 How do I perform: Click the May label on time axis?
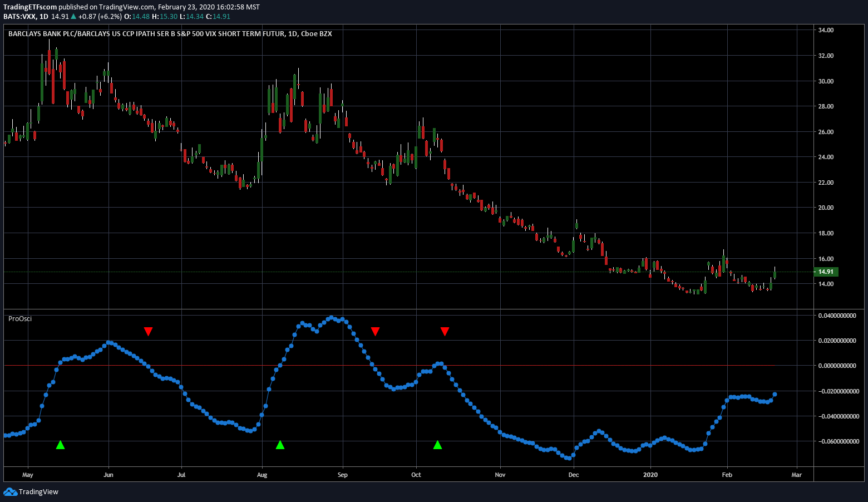28,475
